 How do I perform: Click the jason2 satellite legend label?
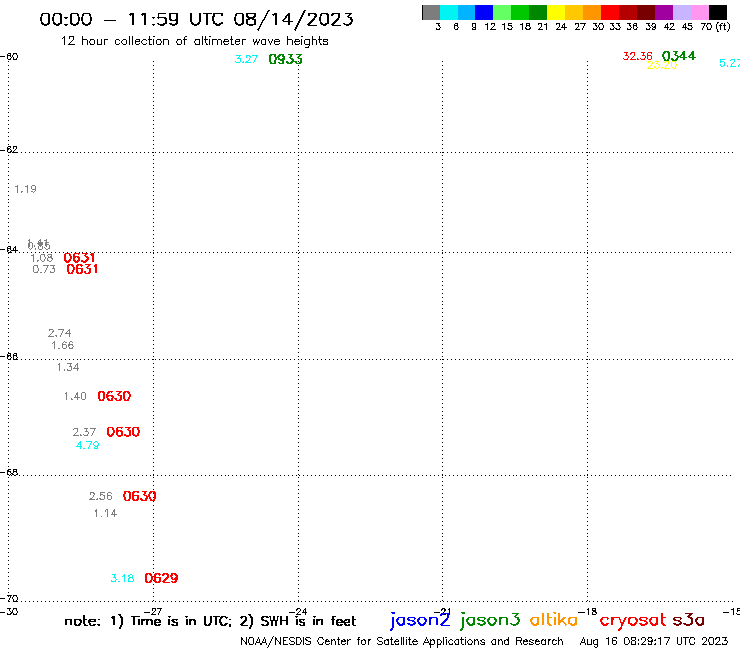coord(420,620)
